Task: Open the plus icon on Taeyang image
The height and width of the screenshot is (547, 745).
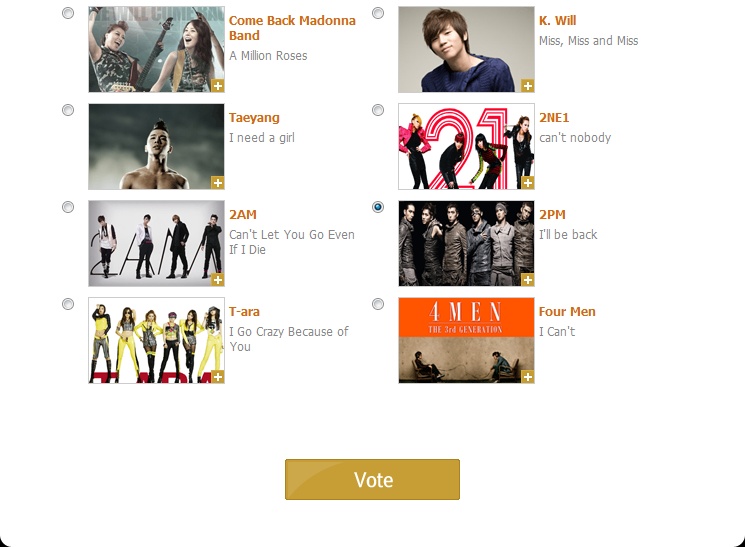Action: [x=218, y=183]
